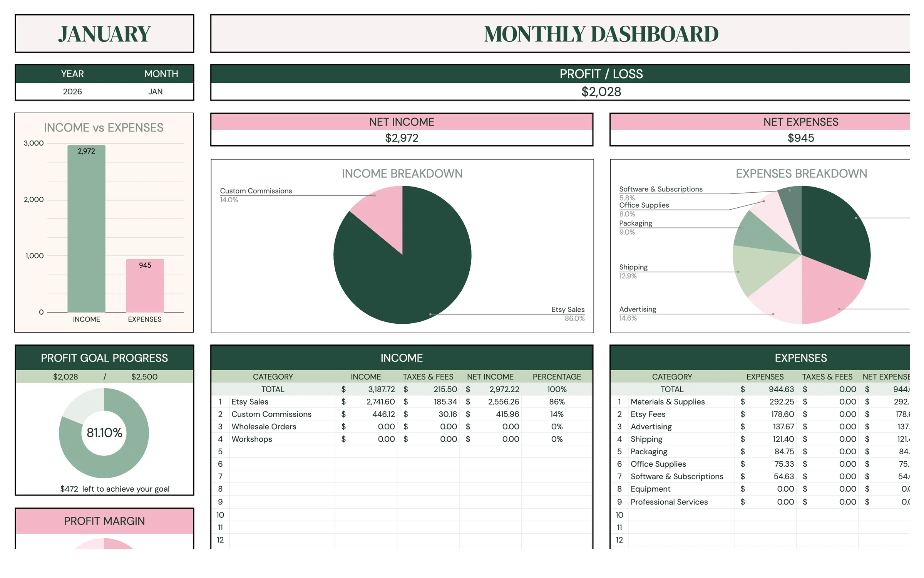Click the green INCOME bar labeled 2,972
The image size is (924, 578).
[86, 229]
